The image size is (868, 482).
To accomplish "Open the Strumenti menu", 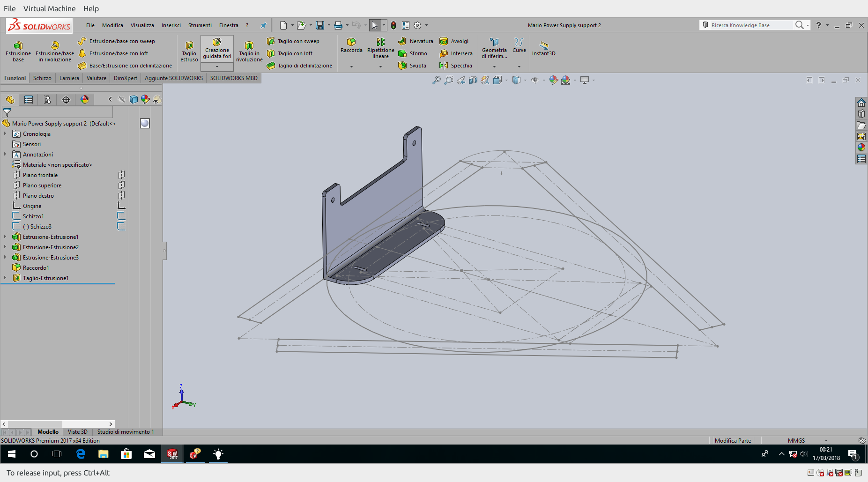I will [200, 25].
